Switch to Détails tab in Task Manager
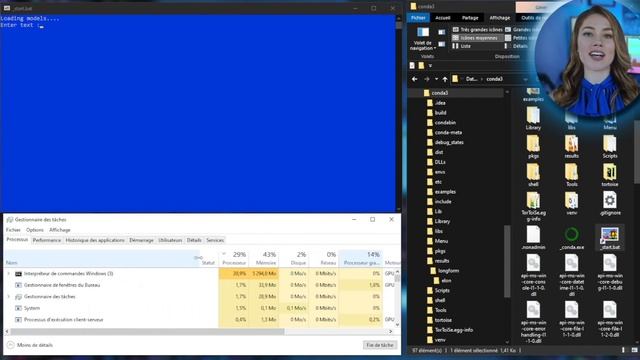The image size is (640, 360). point(194,240)
